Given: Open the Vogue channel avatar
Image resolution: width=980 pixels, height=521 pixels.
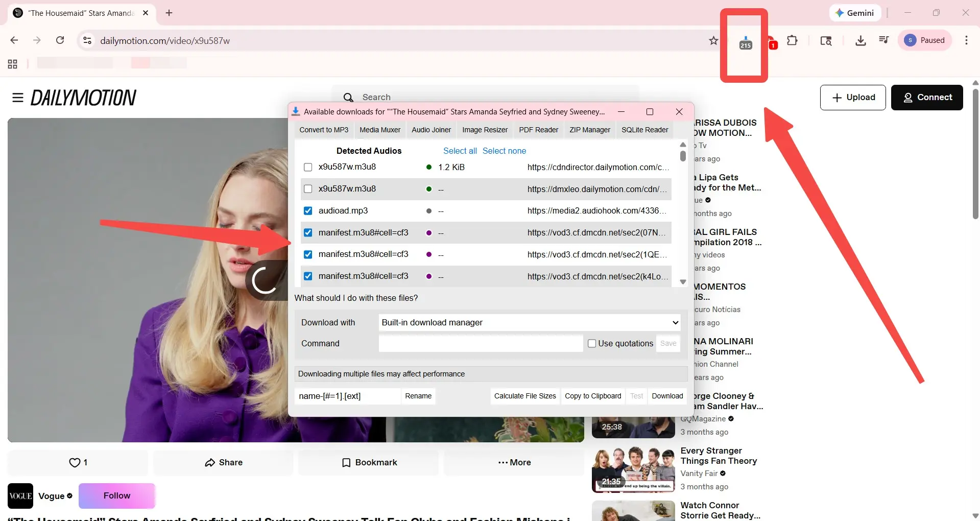Looking at the screenshot, I should pyautogui.click(x=20, y=496).
